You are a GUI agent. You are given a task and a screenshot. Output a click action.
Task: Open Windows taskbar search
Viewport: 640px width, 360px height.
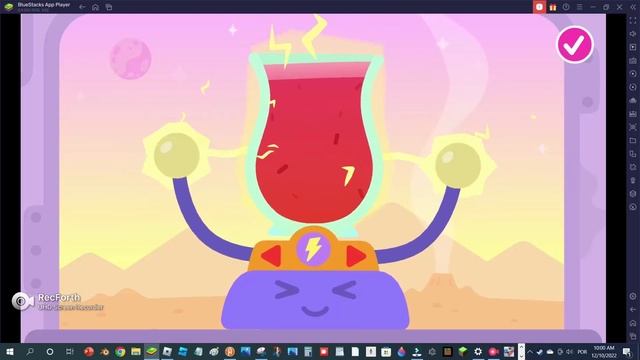30,351
